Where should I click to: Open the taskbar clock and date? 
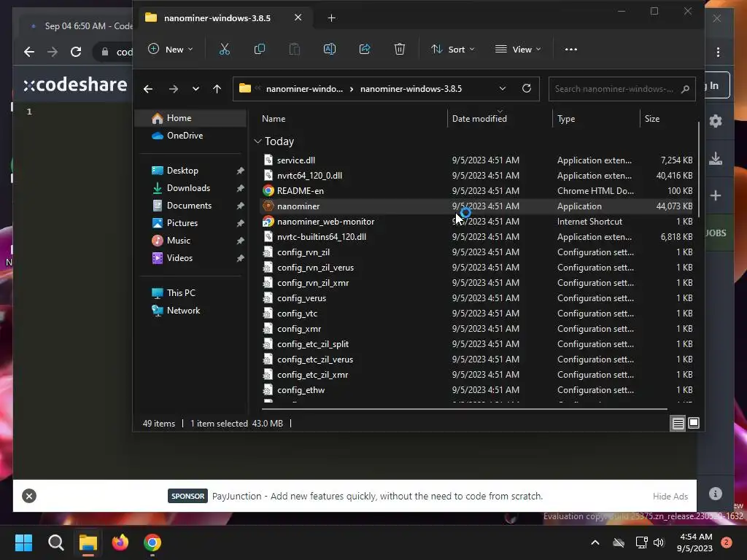point(694,542)
